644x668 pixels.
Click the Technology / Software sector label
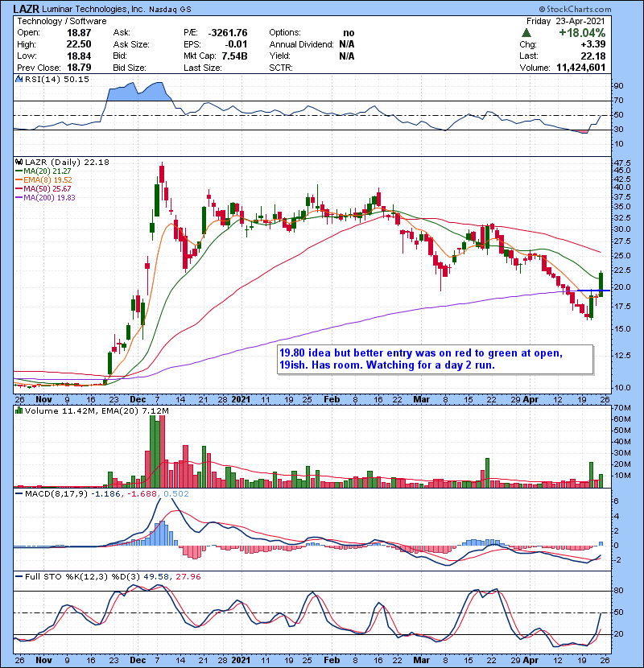(62, 21)
